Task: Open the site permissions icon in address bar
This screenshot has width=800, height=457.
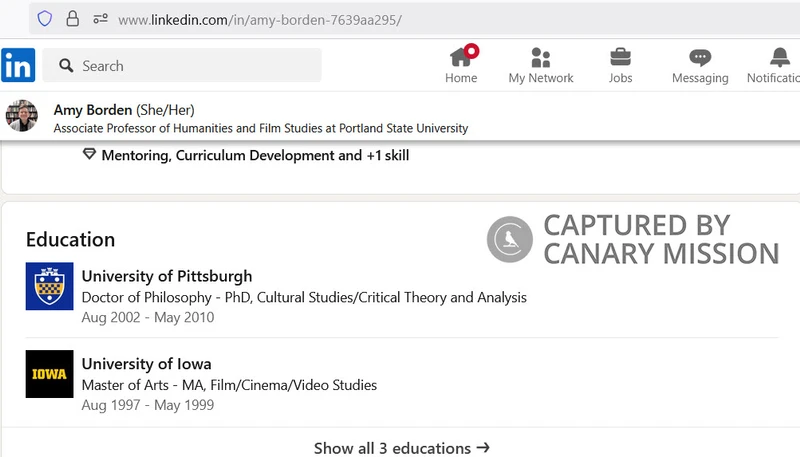Action: tap(101, 19)
